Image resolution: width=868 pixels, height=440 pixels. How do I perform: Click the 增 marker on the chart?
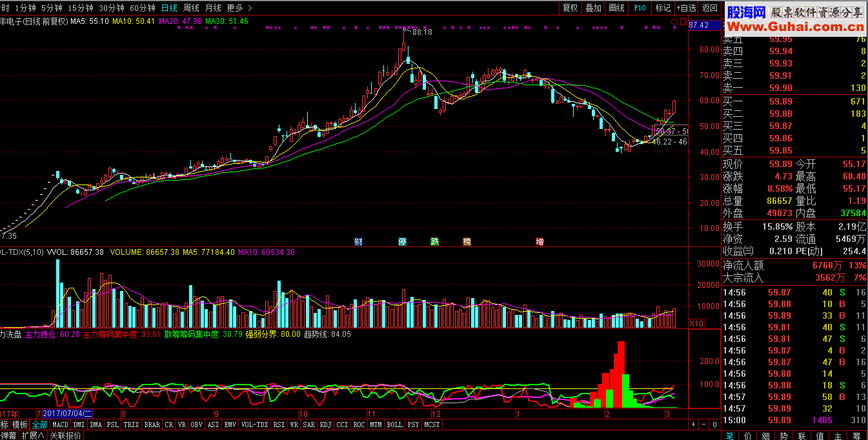[540, 242]
